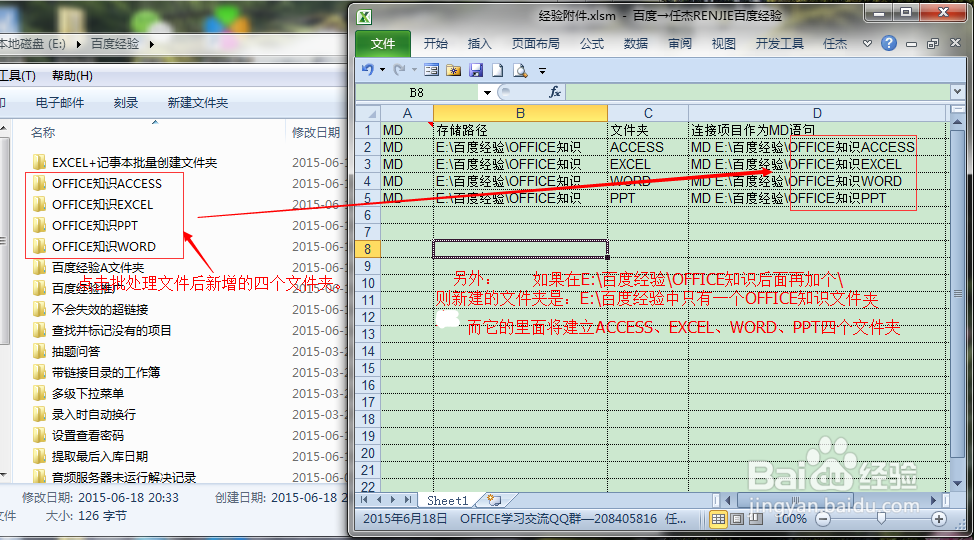974x540 pixels.
Task: Click the sort arrow above the 名称 column
Action: point(155,122)
